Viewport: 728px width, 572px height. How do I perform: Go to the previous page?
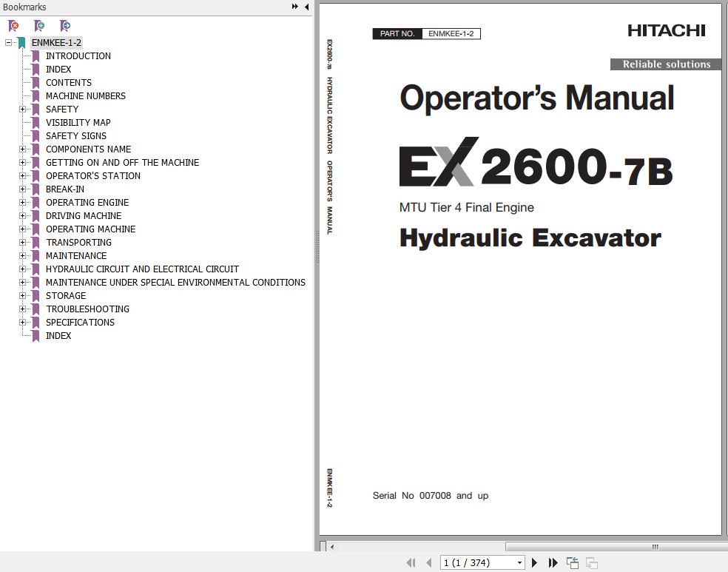click(429, 562)
